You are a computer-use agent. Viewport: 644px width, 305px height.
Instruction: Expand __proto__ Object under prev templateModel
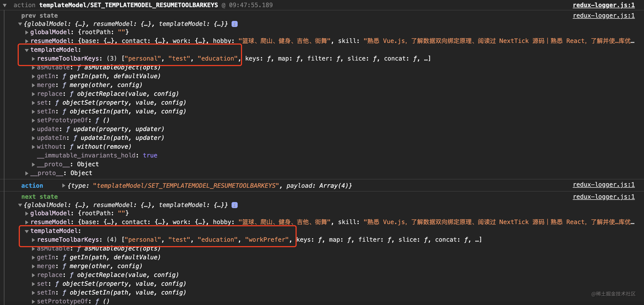pyautogui.click(x=33, y=164)
